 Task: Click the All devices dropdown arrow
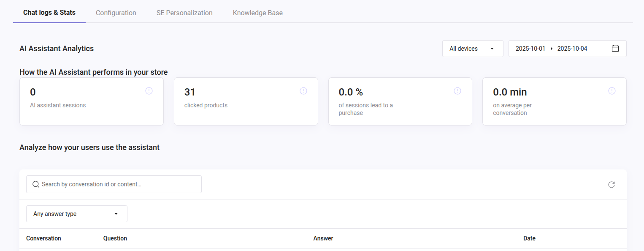click(x=492, y=49)
